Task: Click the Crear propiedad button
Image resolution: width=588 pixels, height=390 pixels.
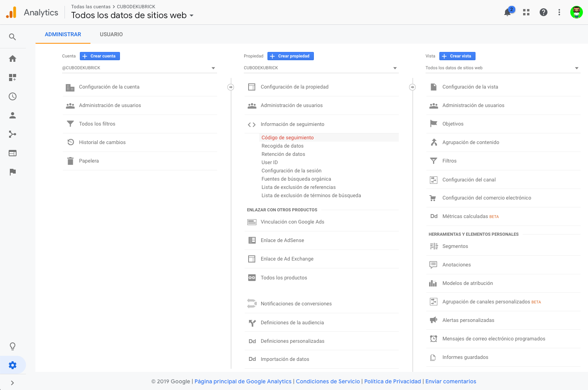Action: (x=291, y=56)
